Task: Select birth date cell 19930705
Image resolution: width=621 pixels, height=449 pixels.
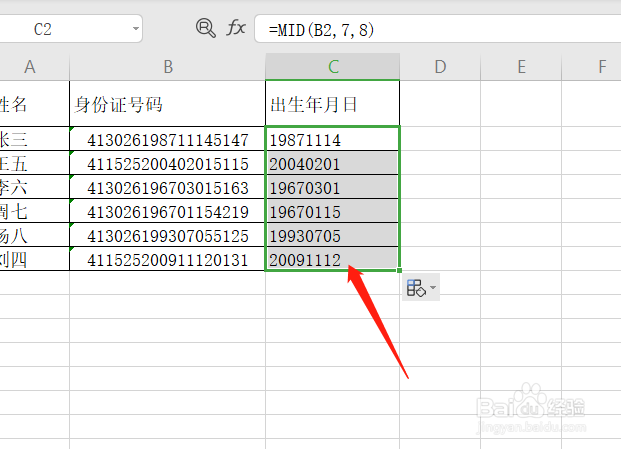Action: (x=333, y=235)
